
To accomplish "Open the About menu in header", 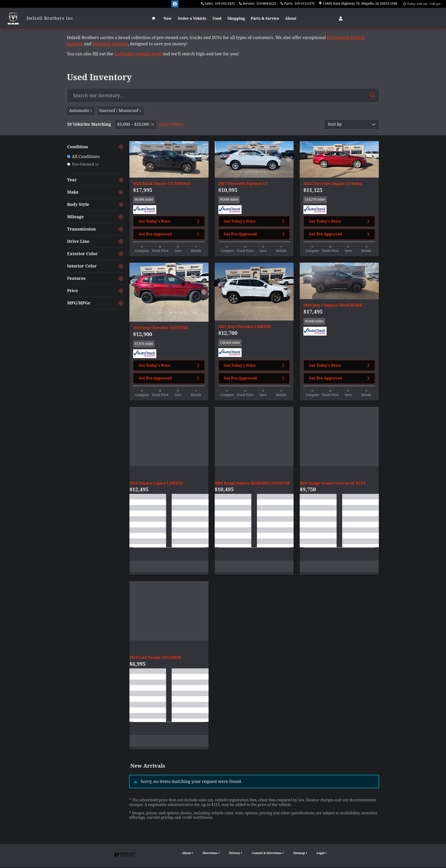I will [x=291, y=19].
